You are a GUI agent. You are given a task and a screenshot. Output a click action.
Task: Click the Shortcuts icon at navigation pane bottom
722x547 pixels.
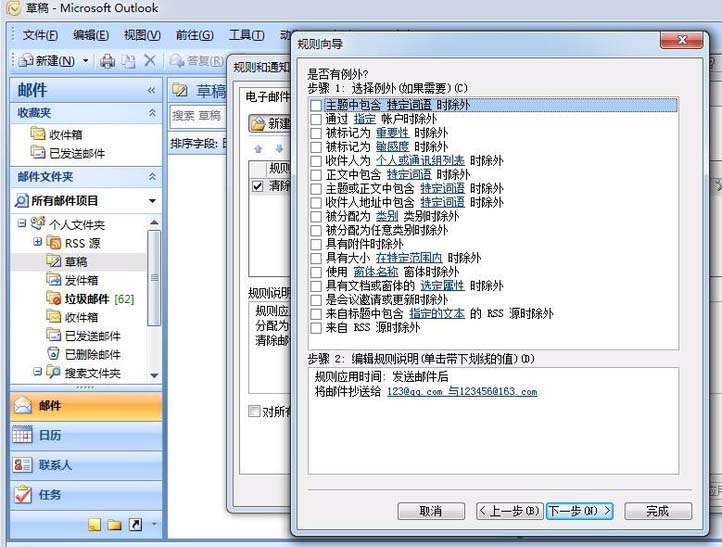tap(135, 524)
